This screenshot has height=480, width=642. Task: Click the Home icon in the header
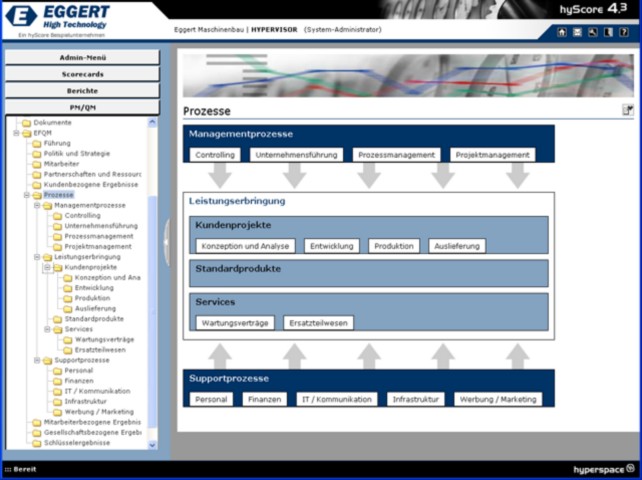point(562,32)
